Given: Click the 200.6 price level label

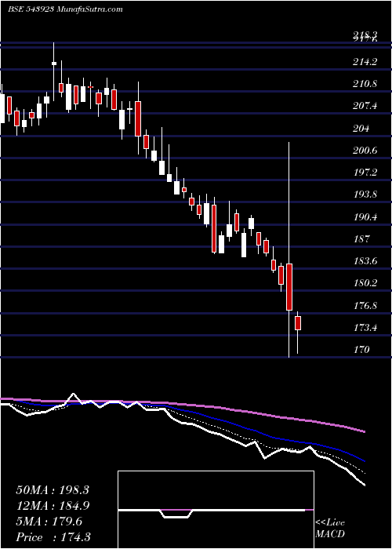Looking at the screenshot, I should pyautogui.click(x=365, y=151).
